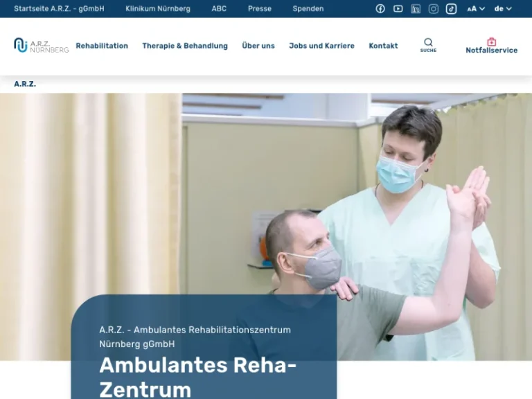Open the Presse link
The width and height of the screenshot is (532, 399).
(260, 9)
